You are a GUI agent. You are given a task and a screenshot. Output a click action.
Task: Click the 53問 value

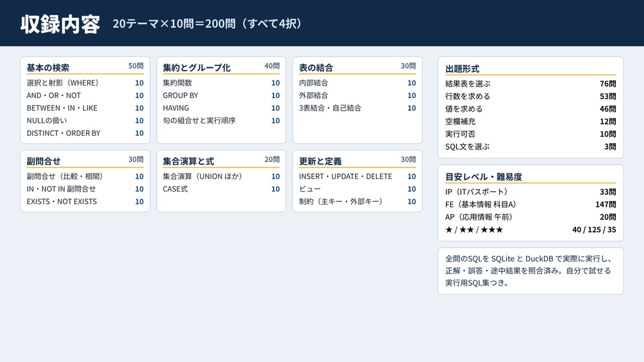point(608,96)
